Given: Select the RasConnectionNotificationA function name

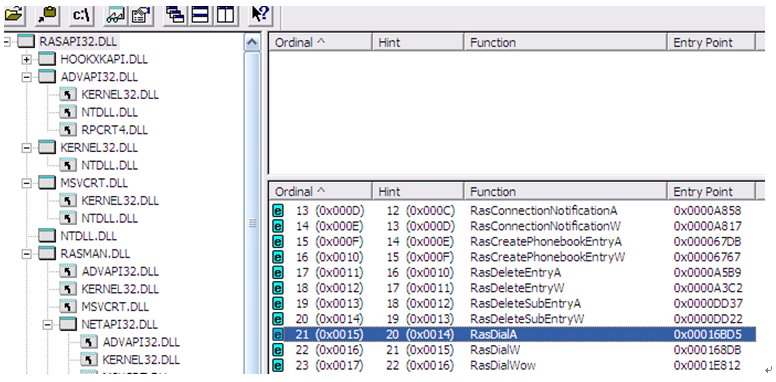Looking at the screenshot, I should (x=544, y=211).
